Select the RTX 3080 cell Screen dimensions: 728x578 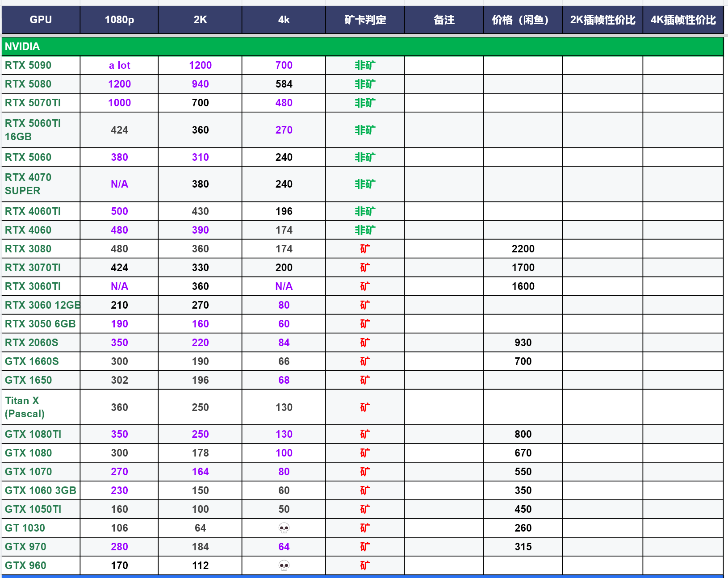click(x=41, y=249)
